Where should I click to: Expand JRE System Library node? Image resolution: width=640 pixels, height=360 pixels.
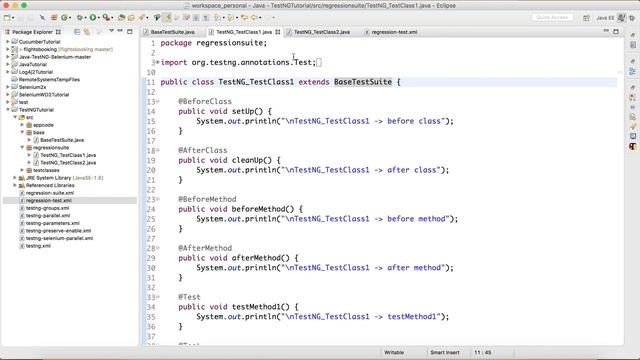click(15, 178)
